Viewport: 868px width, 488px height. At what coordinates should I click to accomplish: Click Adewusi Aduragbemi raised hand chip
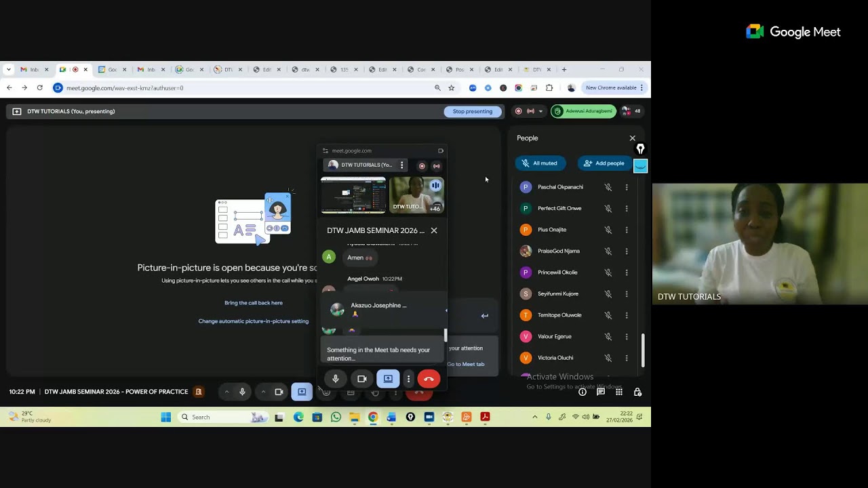click(583, 111)
